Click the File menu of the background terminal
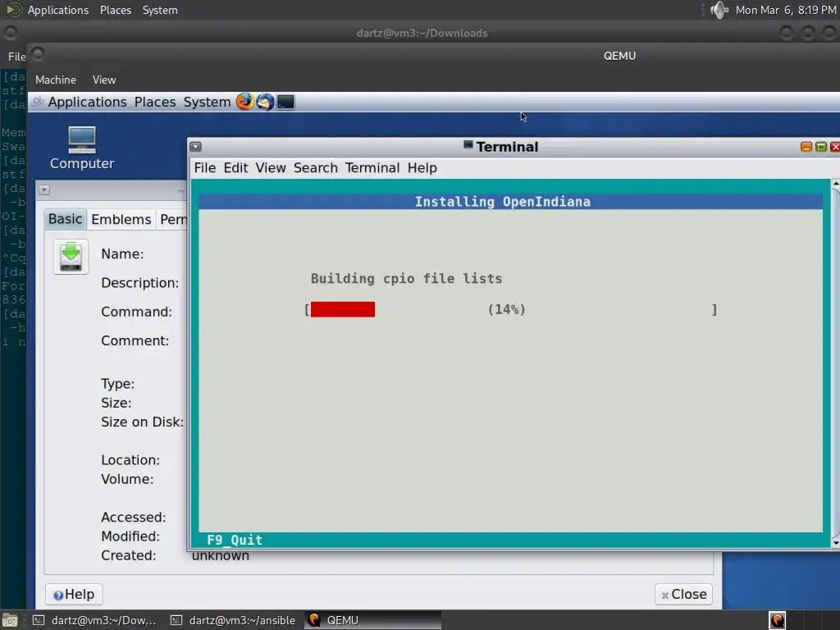Viewport: 840px width, 630px height. pos(16,57)
